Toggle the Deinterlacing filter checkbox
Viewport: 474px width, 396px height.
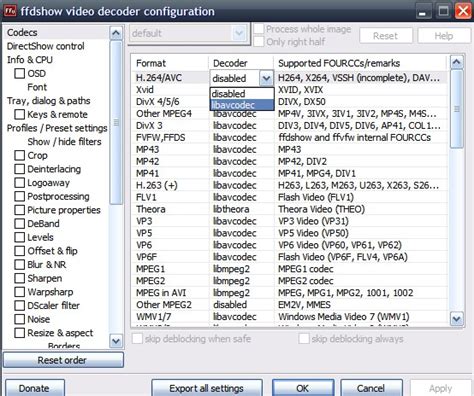tap(20, 169)
